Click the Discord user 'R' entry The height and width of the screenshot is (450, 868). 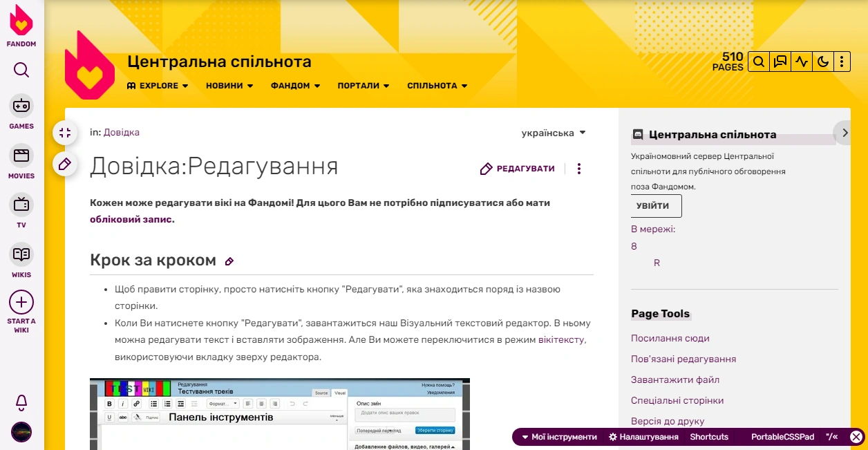point(657,263)
